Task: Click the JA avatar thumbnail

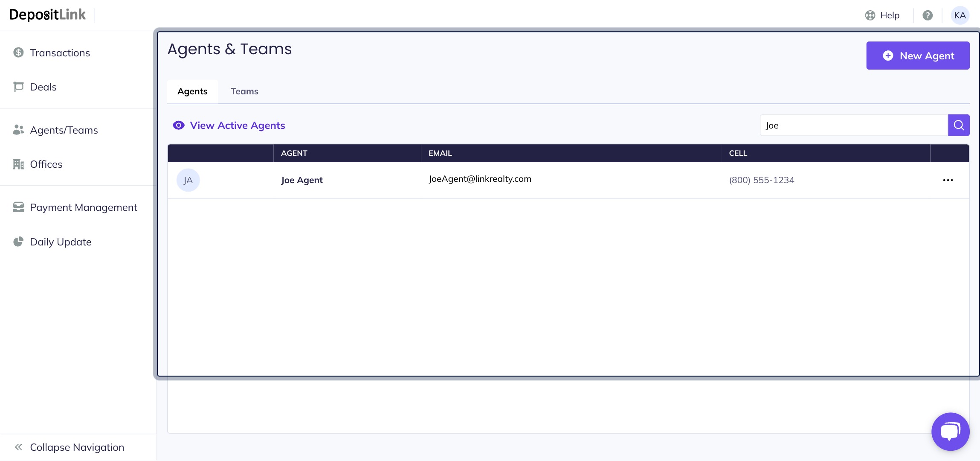Action: click(188, 180)
